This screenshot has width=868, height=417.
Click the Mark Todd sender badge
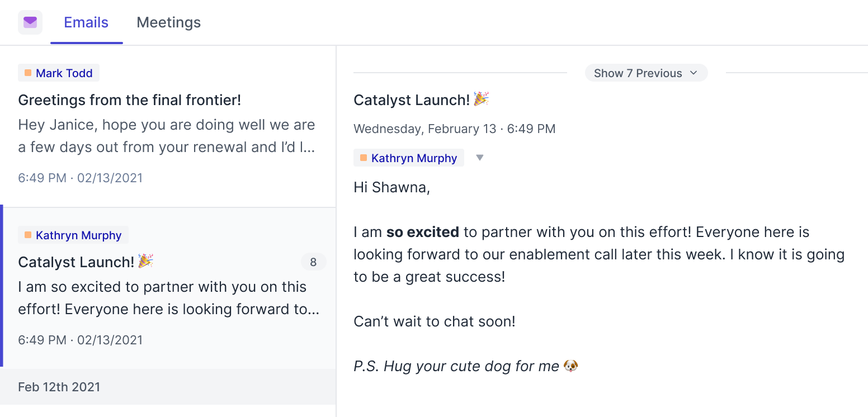58,73
